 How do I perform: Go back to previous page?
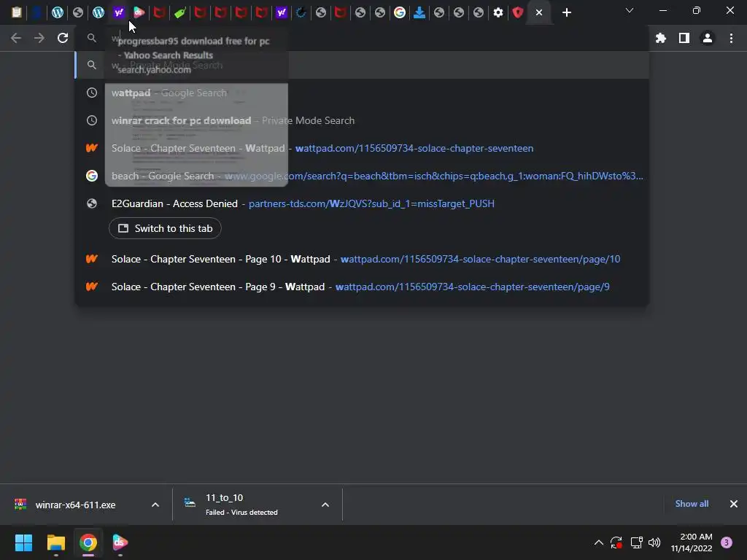click(x=16, y=38)
